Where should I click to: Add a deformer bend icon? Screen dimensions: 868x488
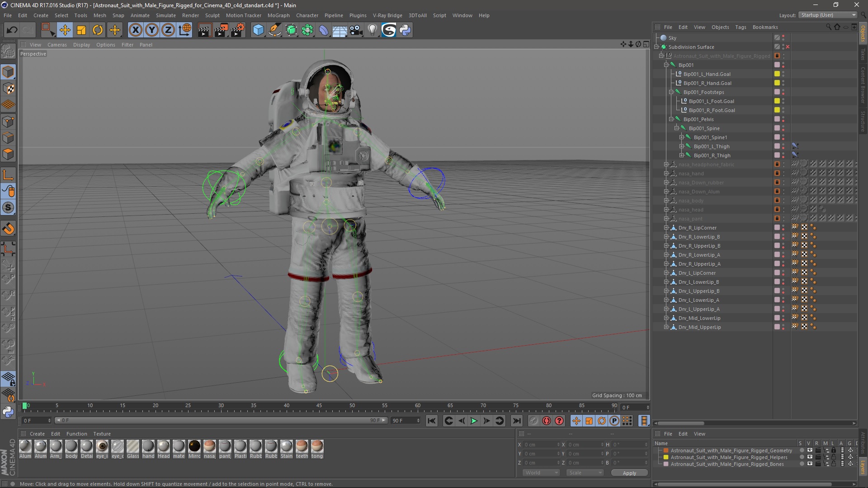(324, 30)
